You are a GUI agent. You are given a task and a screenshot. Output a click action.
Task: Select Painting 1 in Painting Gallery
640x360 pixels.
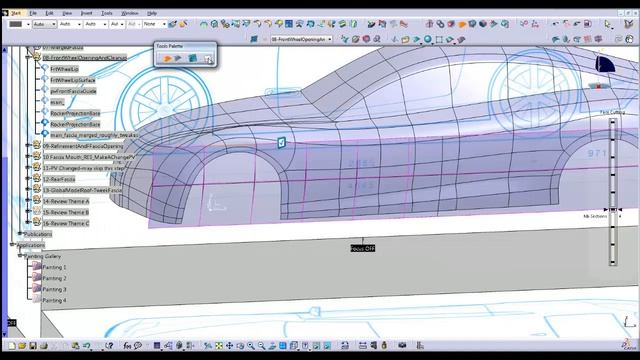pos(54,267)
